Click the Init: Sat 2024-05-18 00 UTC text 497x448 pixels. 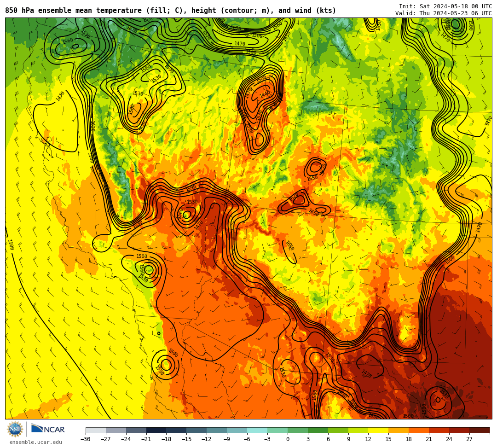pyautogui.click(x=445, y=6)
